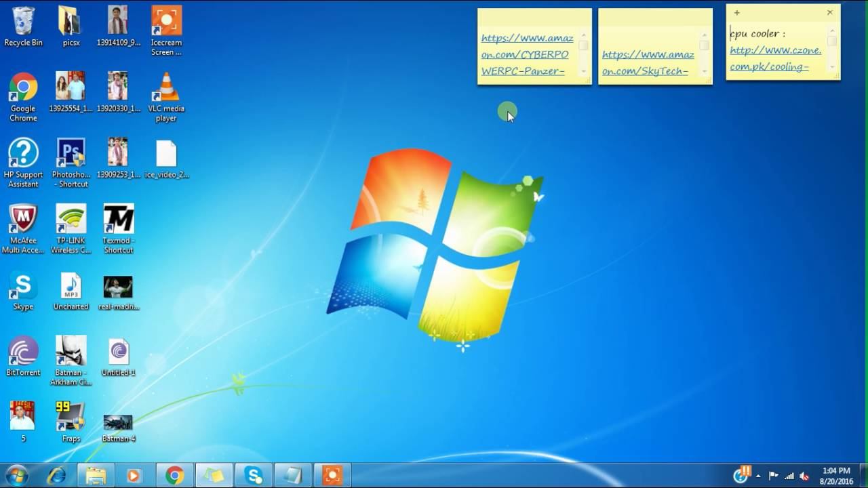Select the McAfee Multi Access desktop icon
This screenshot has width=868, height=488.
pos(23,229)
